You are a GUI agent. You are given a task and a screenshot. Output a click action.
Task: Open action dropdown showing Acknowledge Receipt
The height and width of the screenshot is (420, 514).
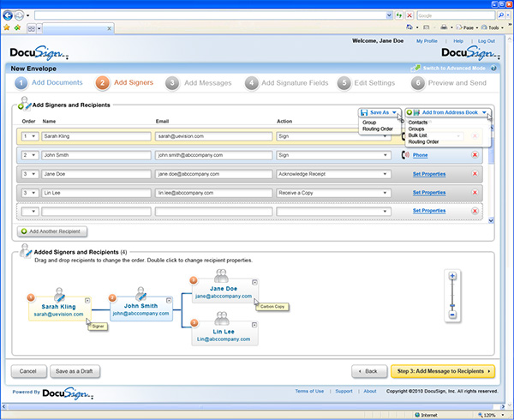point(333,174)
